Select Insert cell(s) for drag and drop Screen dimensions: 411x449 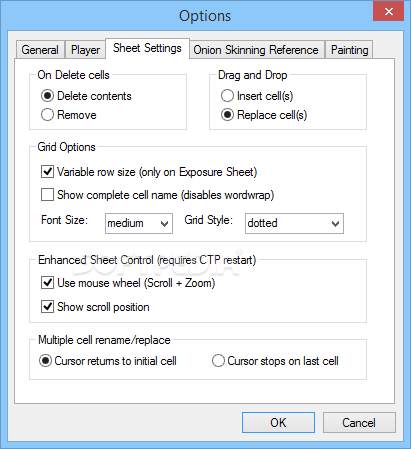[x=257, y=96]
